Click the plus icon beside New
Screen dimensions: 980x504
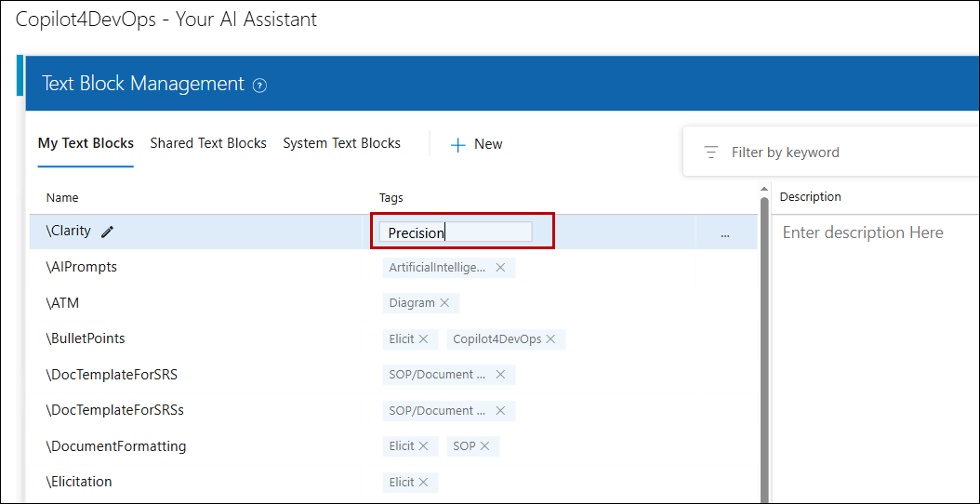pos(458,145)
